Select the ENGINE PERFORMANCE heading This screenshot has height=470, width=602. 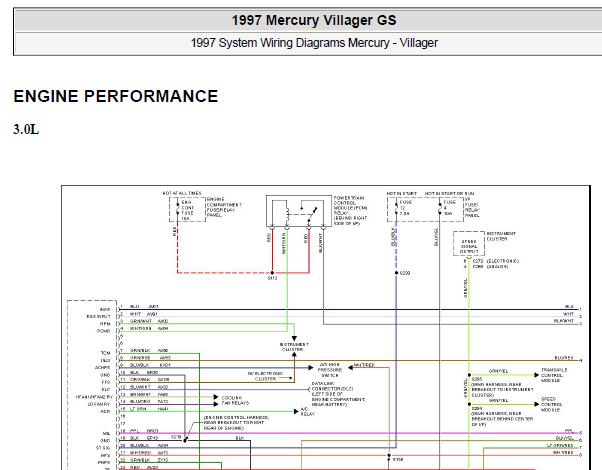[x=116, y=96]
